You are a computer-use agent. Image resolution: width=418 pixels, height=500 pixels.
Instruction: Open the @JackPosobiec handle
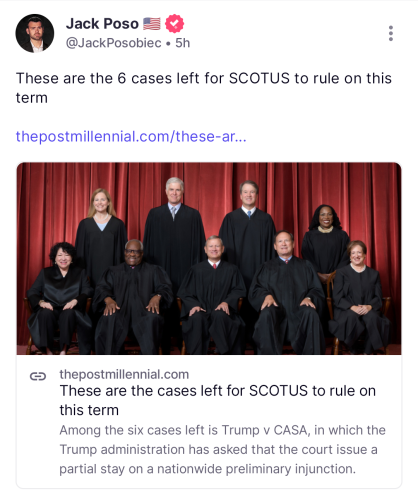(x=113, y=43)
